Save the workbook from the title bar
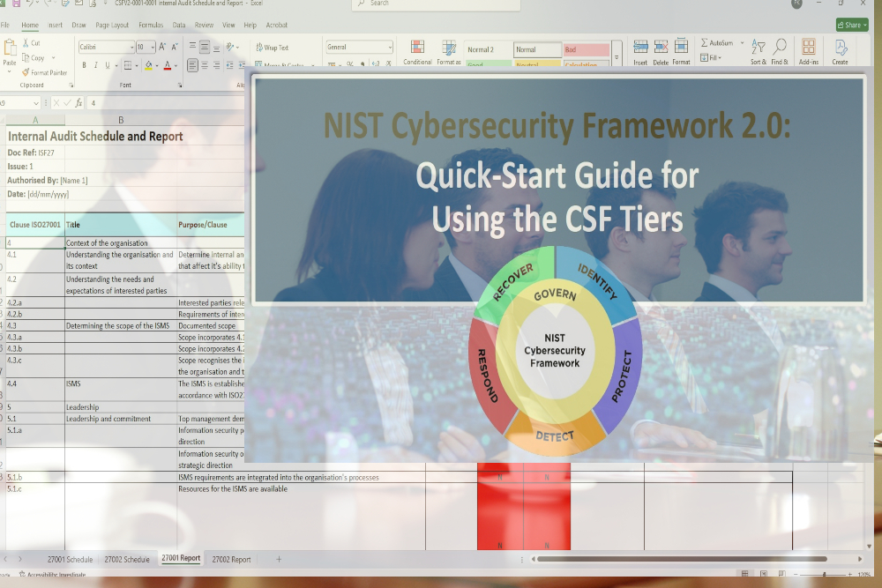The image size is (882, 588). tap(16, 4)
